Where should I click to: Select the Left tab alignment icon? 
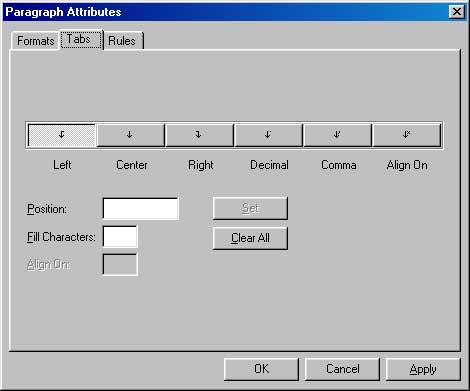[x=62, y=135]
